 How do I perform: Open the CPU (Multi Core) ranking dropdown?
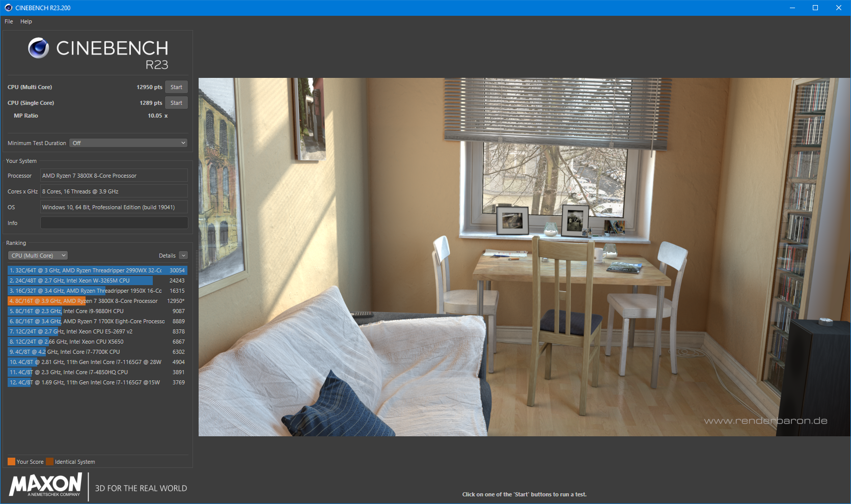click(x=38, y=256)
